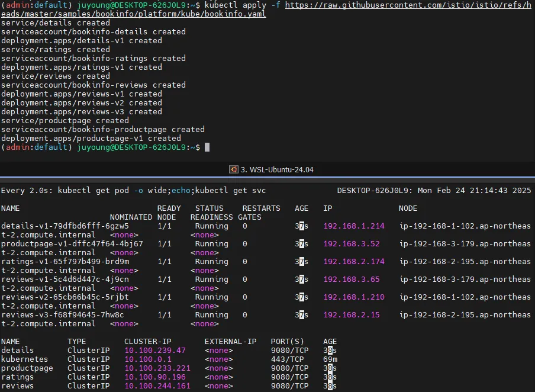Click 'service/details created' output line
Image resolution: width=535 pixels, height=392 pixels.
[56, 23]
